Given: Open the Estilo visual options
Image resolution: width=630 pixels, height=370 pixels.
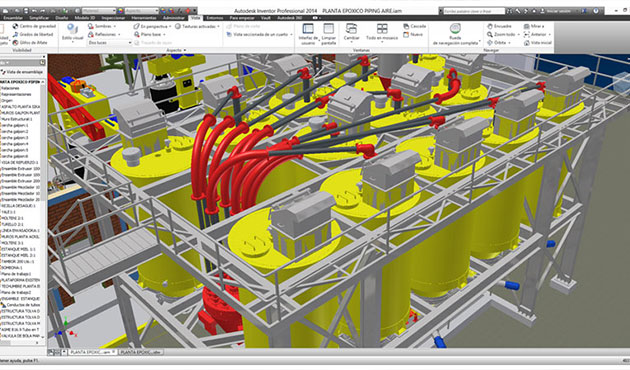Looking at the screenshot, I should (x=72, y=33).
